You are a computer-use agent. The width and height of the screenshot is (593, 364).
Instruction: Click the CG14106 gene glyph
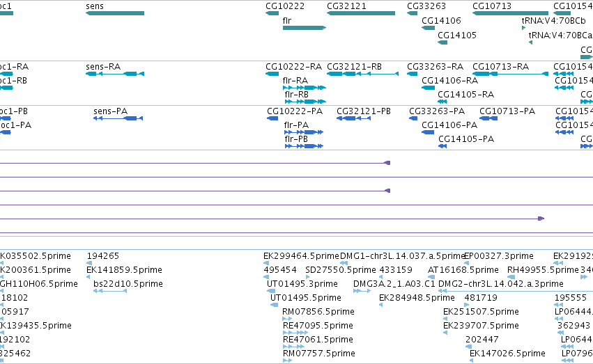tap(428, 28)
